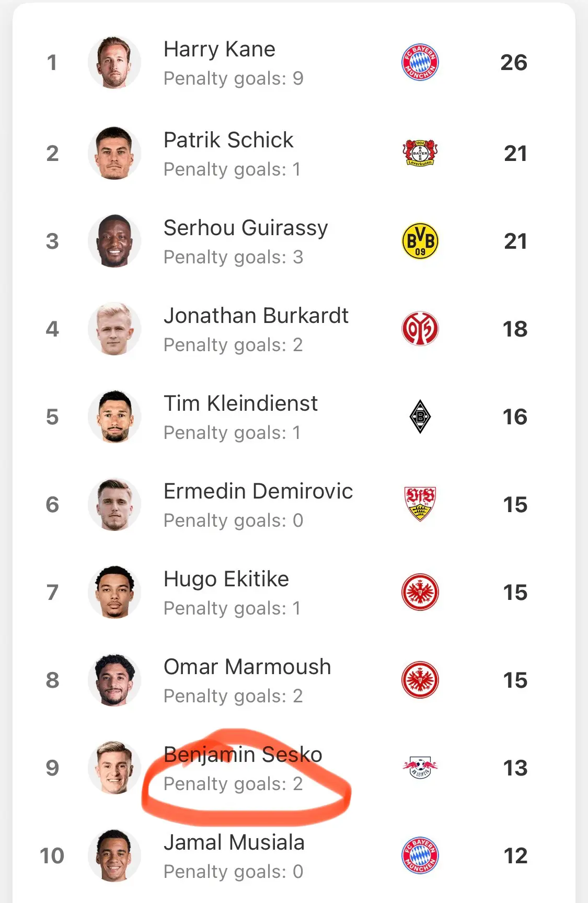
Task: Tap the Bayern Munich crest beside Harry Kane
Action: [x=420, y=62]
